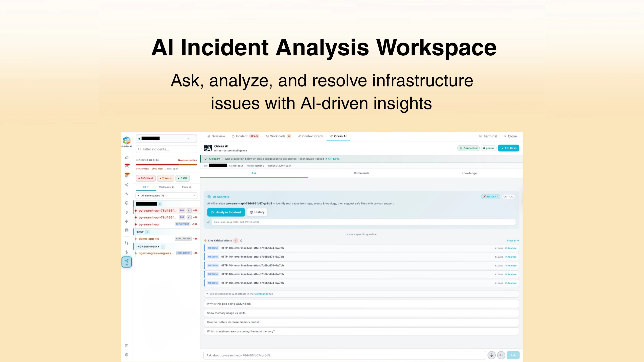Toggle the speaker mute button

tap(501, 355)
